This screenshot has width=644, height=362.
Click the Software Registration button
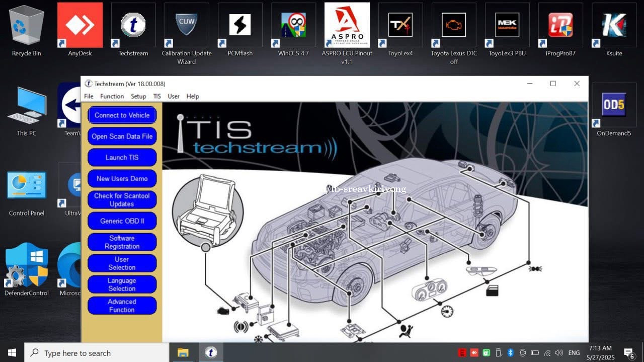point(122,242)
